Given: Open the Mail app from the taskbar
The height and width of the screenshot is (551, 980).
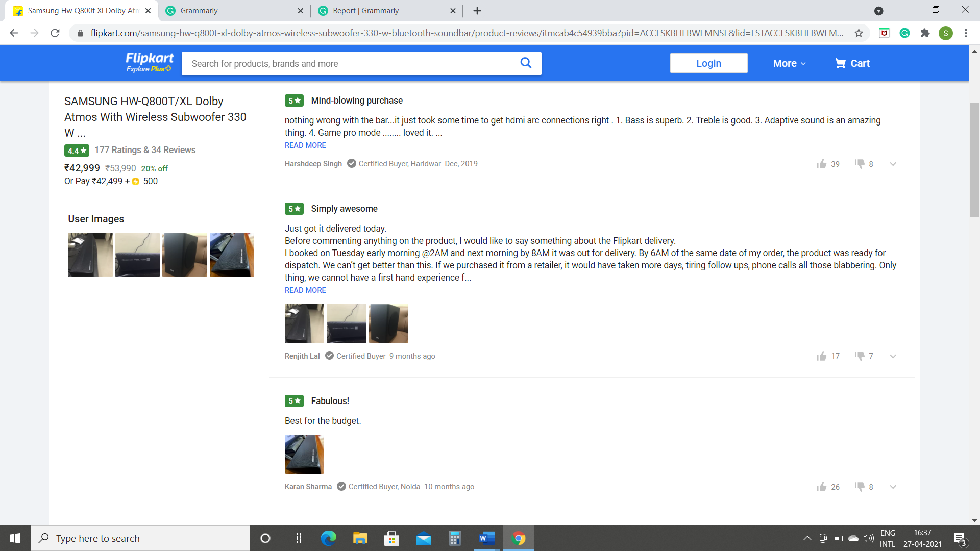Looking at the screenshot, I should [x=423, y=538].
